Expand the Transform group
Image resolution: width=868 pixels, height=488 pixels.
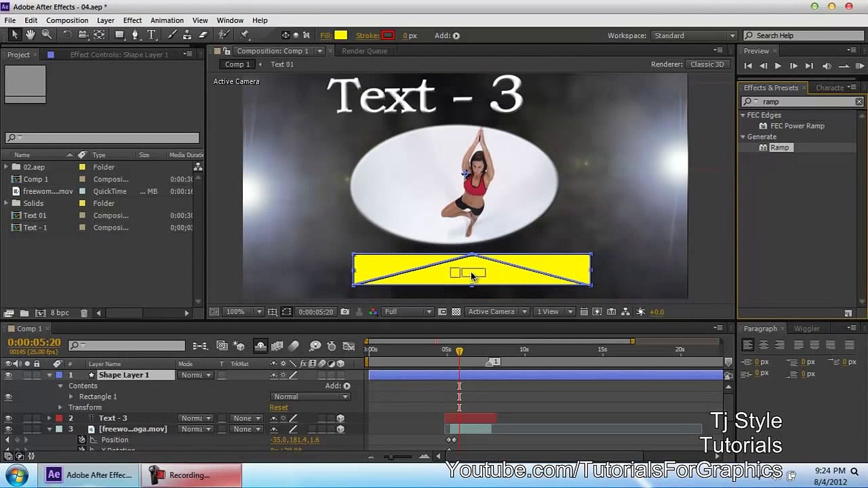[x=60, y=407]
